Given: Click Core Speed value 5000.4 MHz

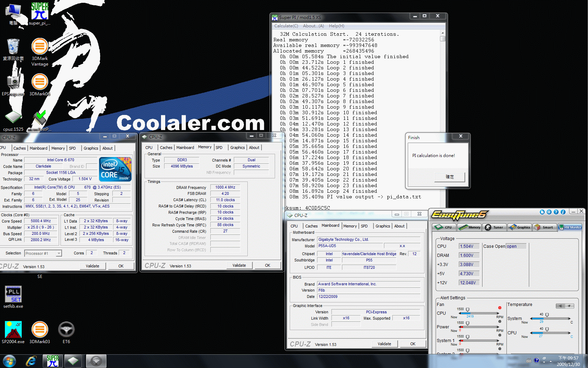Looking at the screenshot, I should (x=41, y=221).
